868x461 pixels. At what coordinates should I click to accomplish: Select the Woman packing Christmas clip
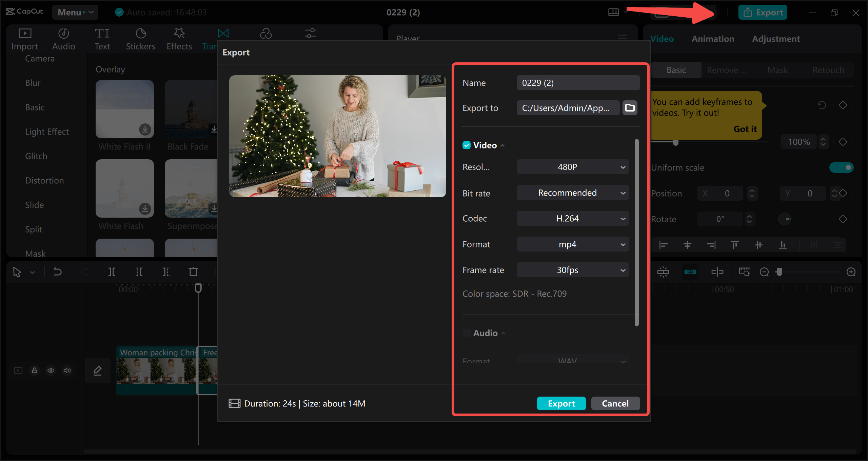pos(156,371)
